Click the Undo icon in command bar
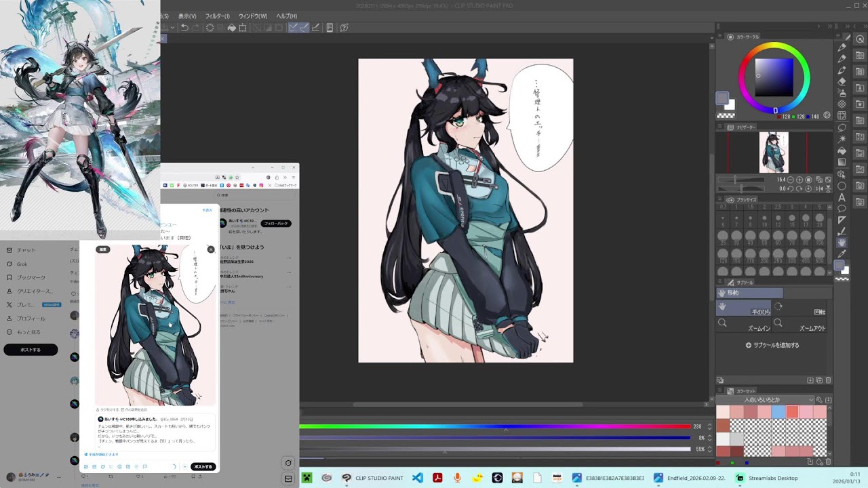The width and height of the screenshot is (868, 488). coord(184,27)
